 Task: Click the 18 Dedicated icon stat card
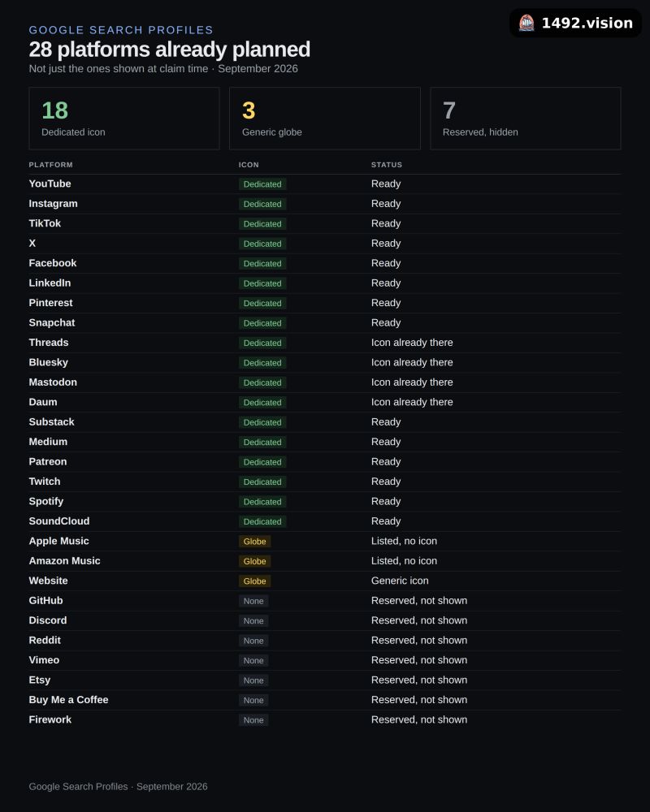pyautogui.click(x=124, y=119)
